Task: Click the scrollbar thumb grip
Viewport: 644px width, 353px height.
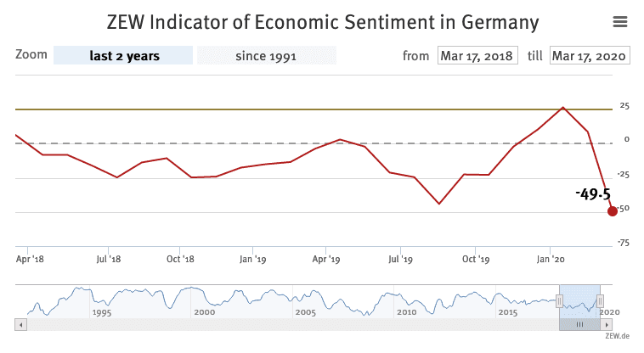Action: 580,324
